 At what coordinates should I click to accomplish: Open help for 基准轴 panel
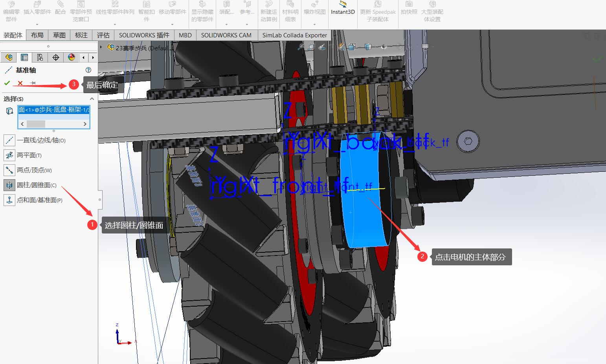[88, 70]
